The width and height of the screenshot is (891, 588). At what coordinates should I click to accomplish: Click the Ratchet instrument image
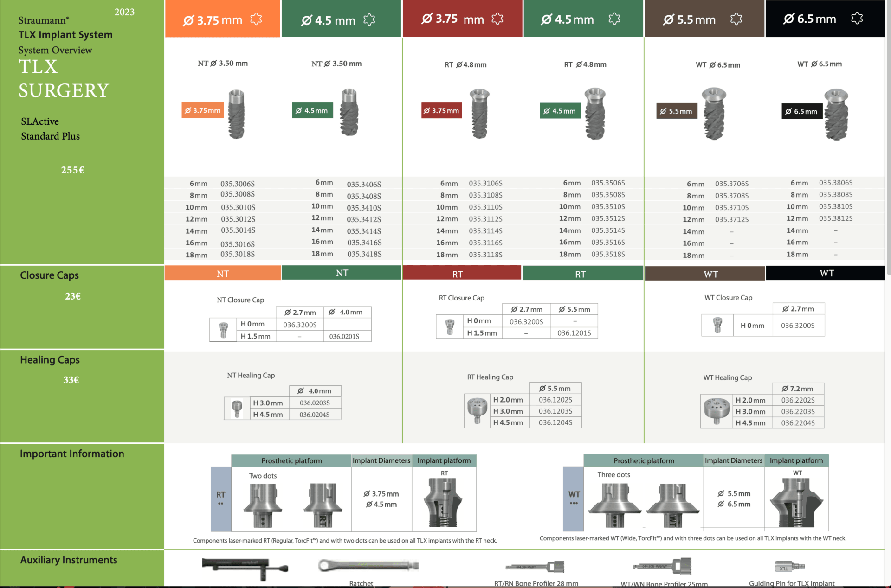(x=368, y=565)
